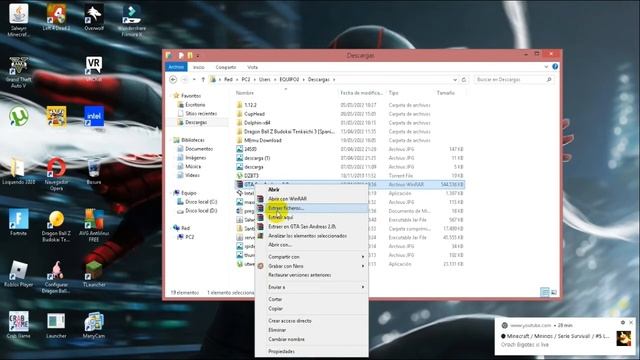Expand the ribbon with chevron arrow

click(x=546, y=67)
